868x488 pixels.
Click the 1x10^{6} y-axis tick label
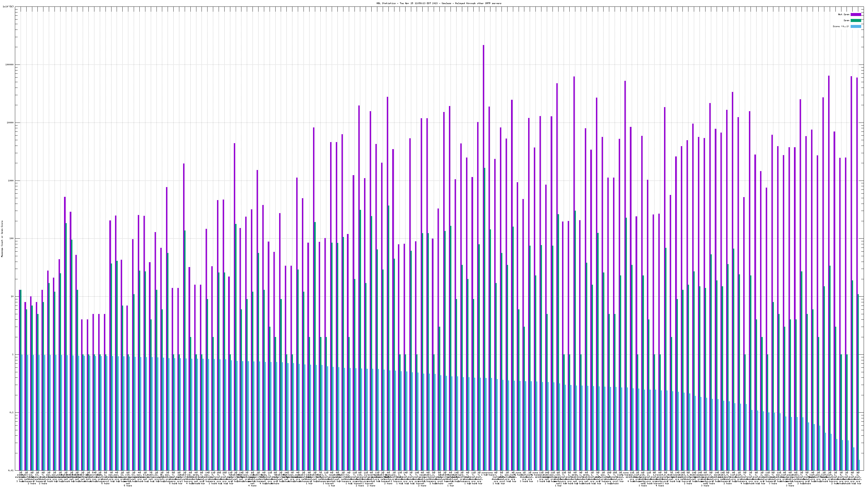(x=8, y=7)
